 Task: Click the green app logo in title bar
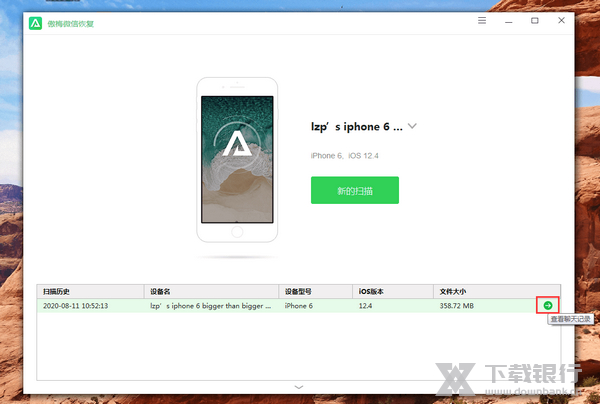pos(35,21)
